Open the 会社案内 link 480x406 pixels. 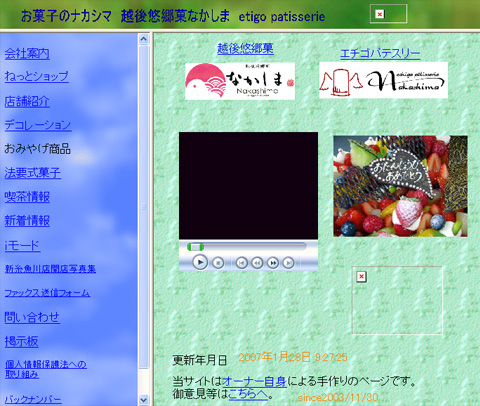[x=27, y=53]
